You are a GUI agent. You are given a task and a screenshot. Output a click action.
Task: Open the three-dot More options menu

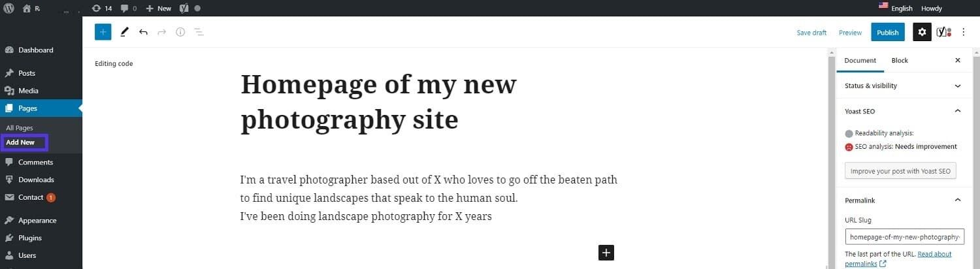tap(963, 32)
